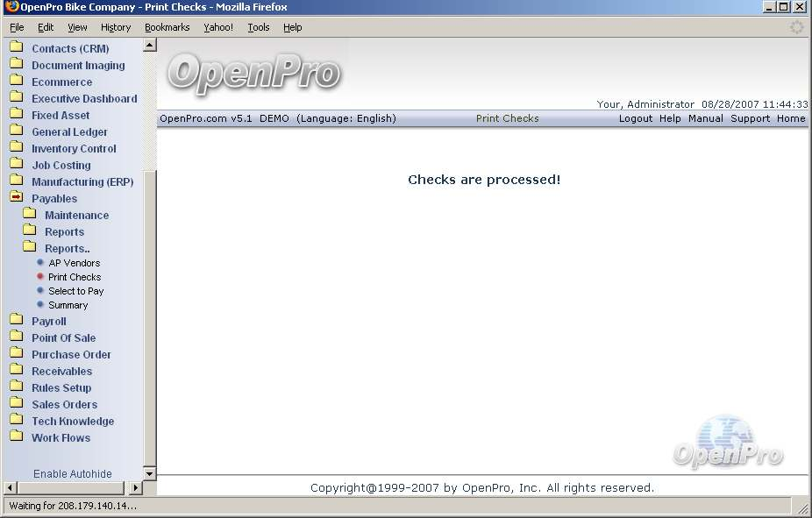Open the History menu

(x=116, y=27)
